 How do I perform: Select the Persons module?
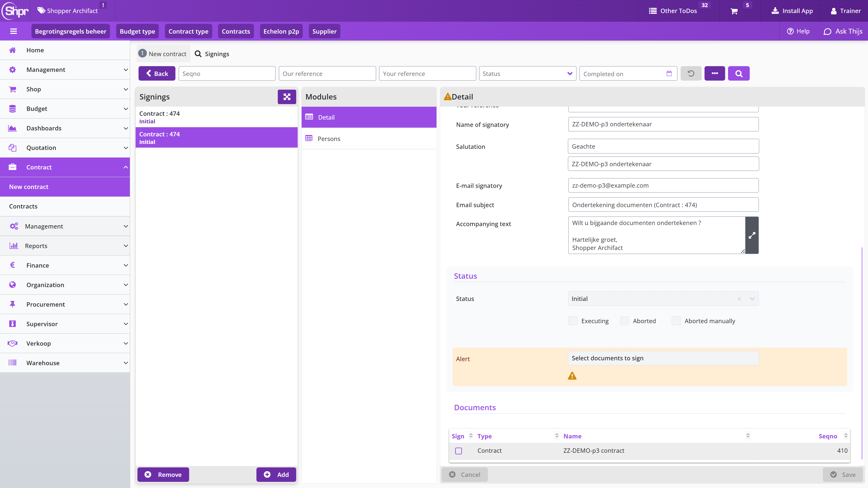369,139
